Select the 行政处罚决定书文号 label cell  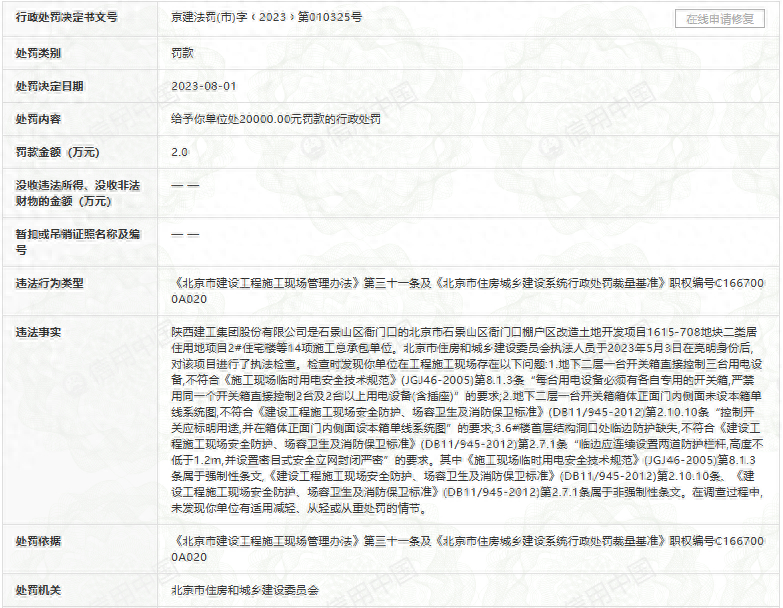[x=66, y=17]
